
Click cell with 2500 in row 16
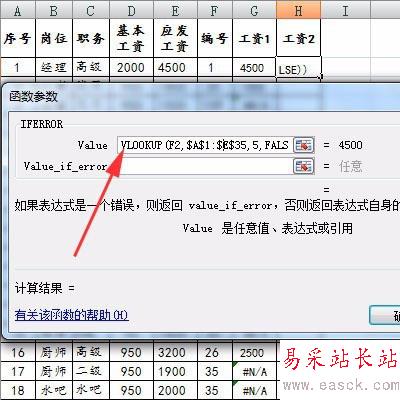(255, 352)
